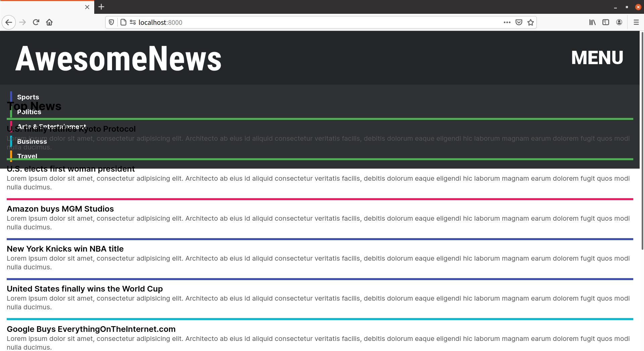Collapse the navigation with the MENU button
The height and width of the screenshot is (351, 644).
click(597, 58)
